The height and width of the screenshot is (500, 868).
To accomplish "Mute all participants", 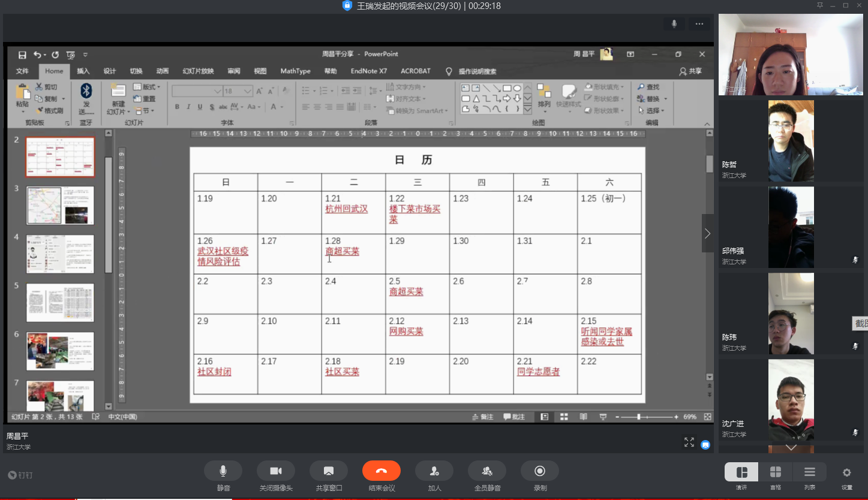I will [486, 471].
